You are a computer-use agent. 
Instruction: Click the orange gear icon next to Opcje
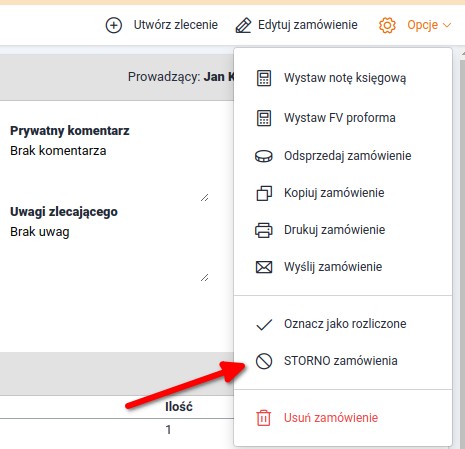coord(387,25)
